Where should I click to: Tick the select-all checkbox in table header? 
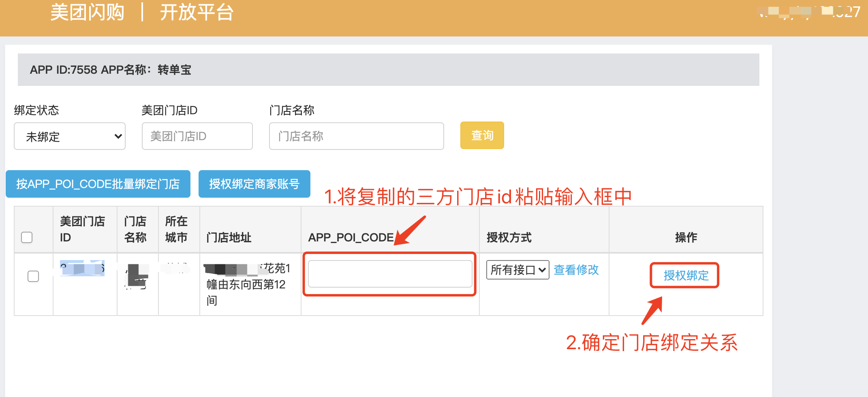[27, 237]
